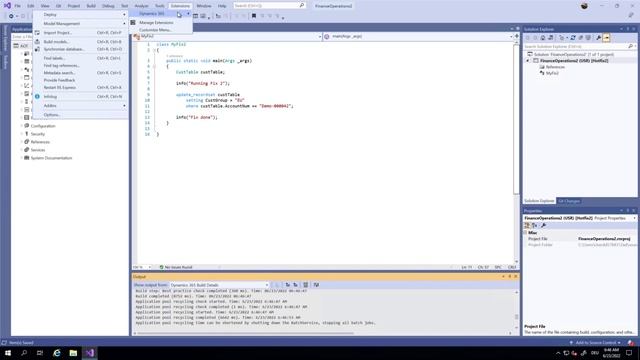Open Metadata search from the menu
The image size is (640, 360).
click(81, 73)
